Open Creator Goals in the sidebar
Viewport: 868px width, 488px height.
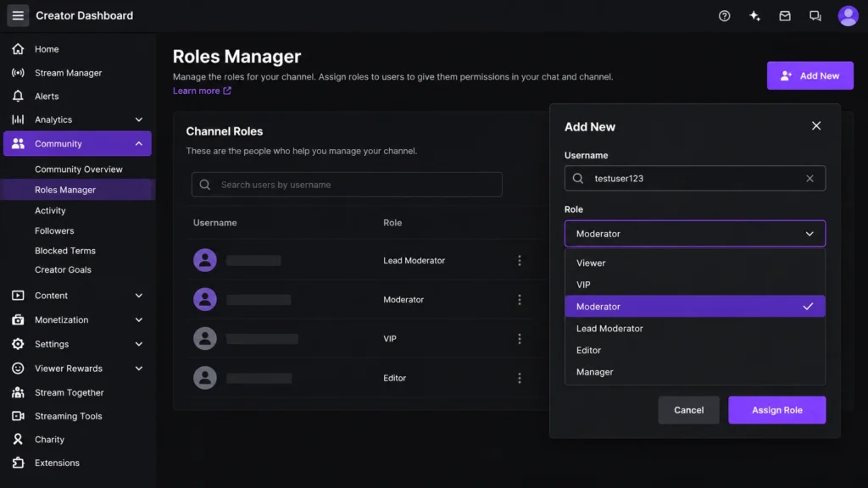(x=63, y=270)
